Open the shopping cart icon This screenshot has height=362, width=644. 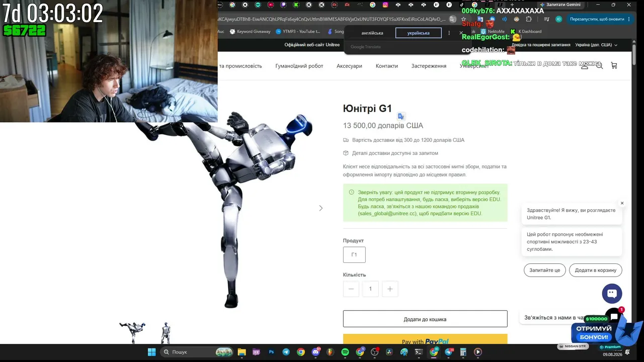(614, 66)
